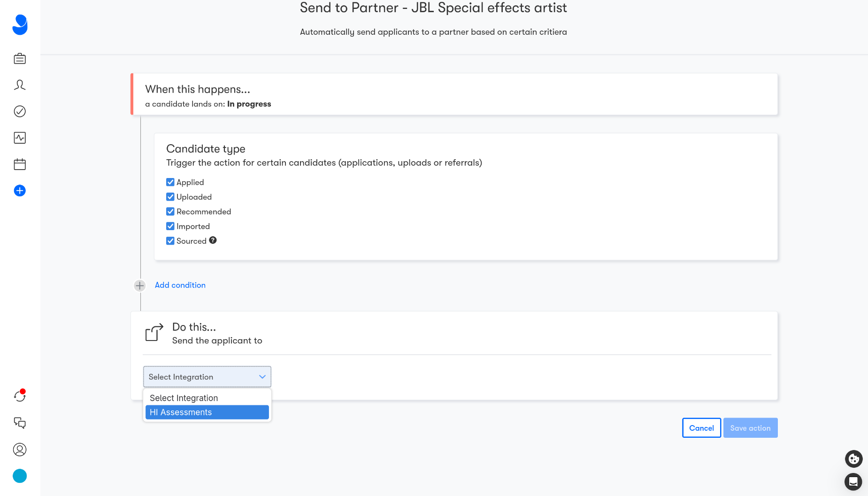Pick the Select Integration placeholder option
Image resolution: width=868 pixels, height=496 pixels.
click(x=207, y=398)
